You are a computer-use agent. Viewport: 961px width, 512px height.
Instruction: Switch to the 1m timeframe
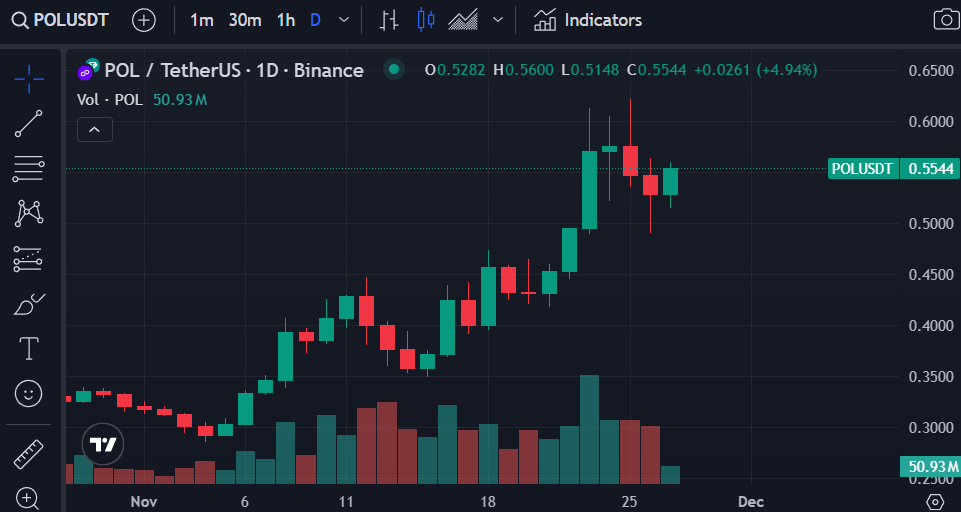[202, 20]
